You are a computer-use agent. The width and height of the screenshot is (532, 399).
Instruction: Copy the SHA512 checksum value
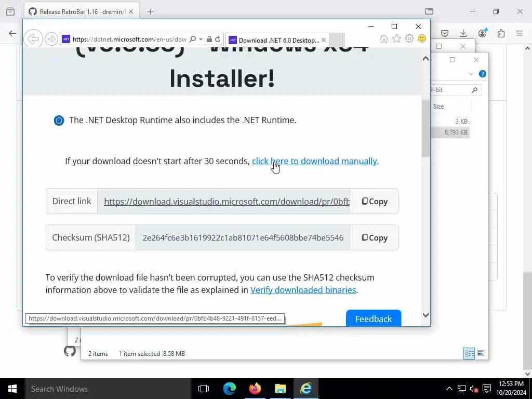click(x=375, y=238)
